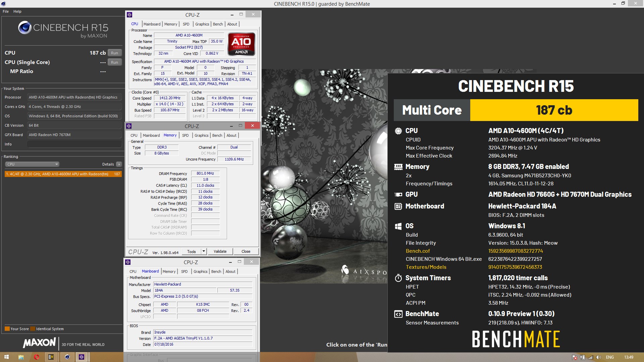644x362 pixels.
Task: Click the ENG language indicator
Action: tap(610, 357)
